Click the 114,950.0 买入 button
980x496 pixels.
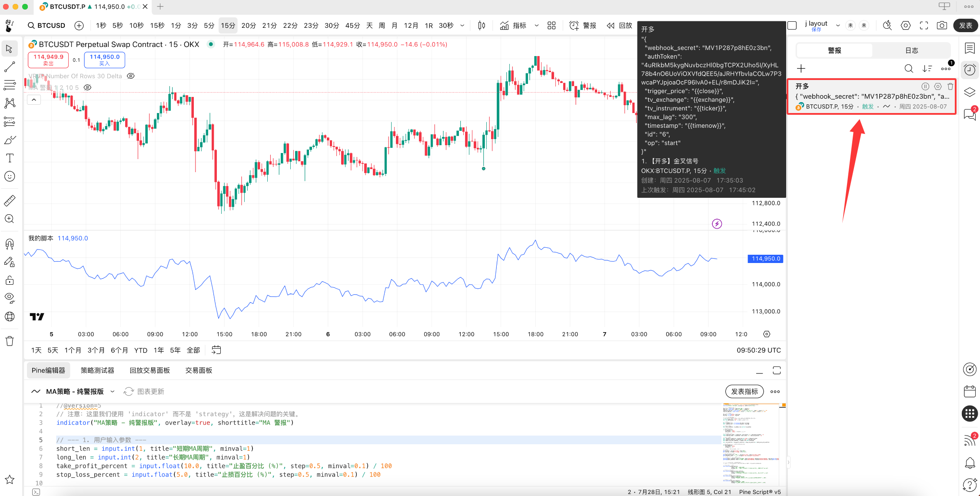105,60
